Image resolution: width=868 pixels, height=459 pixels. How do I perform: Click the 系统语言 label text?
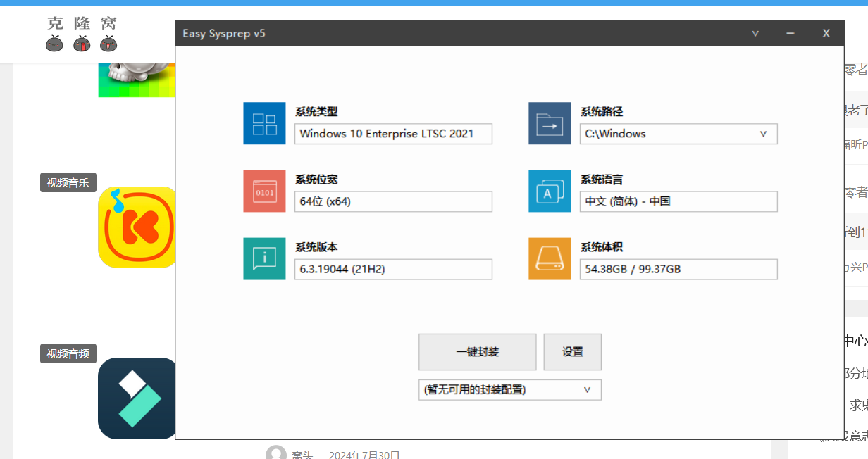602,180
